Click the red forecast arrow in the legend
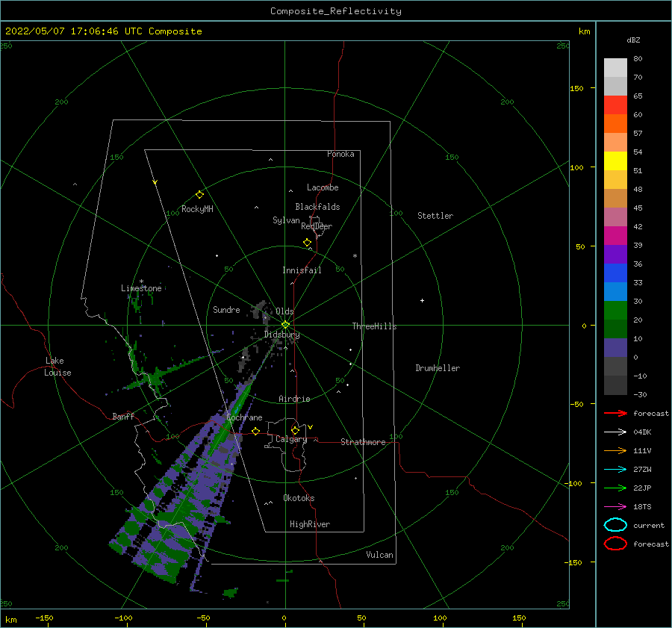This screenshot has height=628, width=672. pyautogui.click(x=615, y=413)
